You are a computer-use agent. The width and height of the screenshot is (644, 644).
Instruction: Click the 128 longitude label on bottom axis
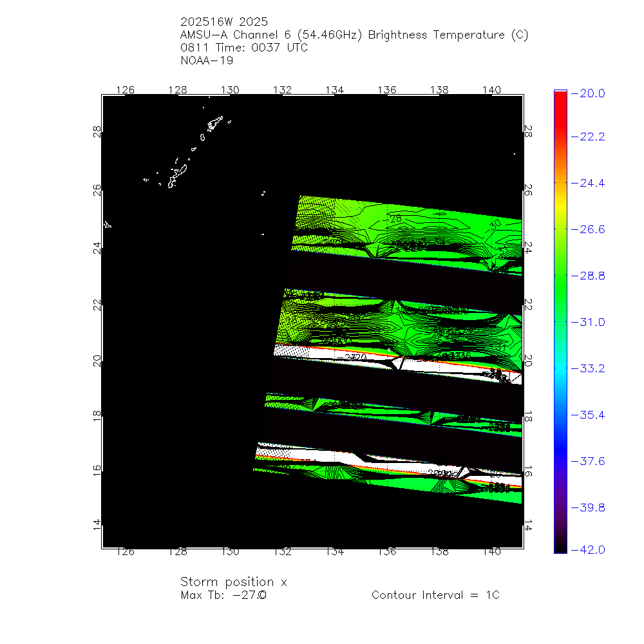[x=178, y=552]
